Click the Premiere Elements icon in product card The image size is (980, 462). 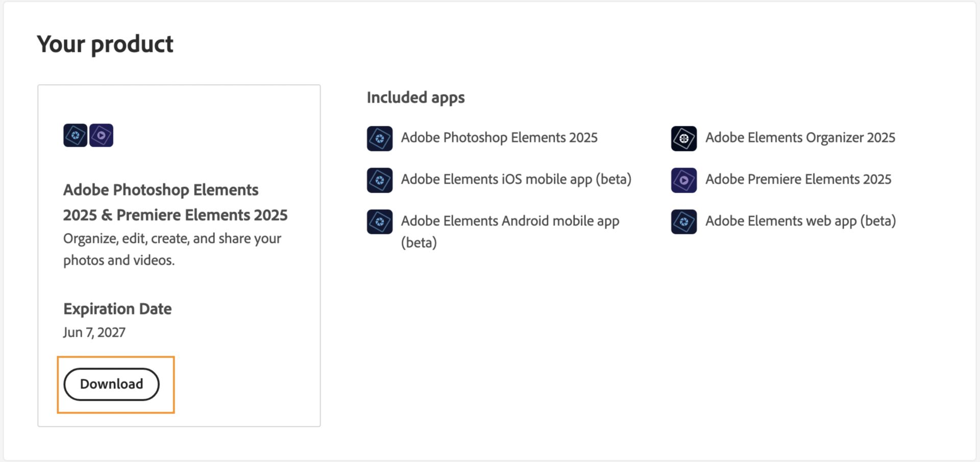click(101, 135)
